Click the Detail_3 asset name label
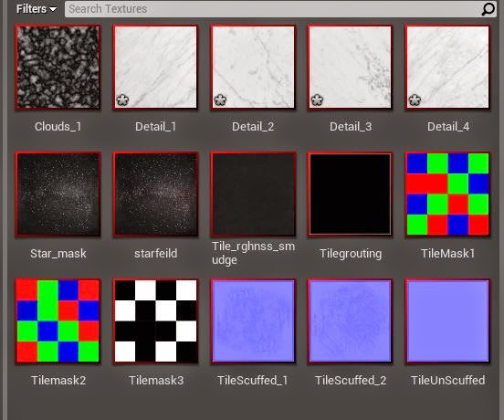The image size is (504, 420). pyautogui.click(x=351, y=127)
